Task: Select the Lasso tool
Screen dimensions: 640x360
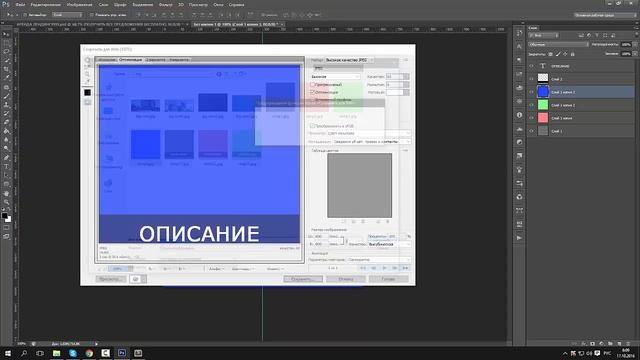Action: click(6, 52)
